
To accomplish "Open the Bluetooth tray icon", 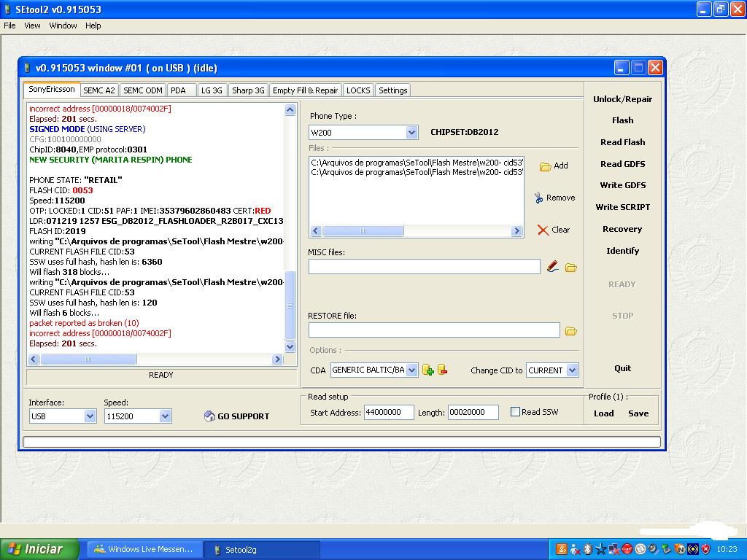I will tap(588, 549).
